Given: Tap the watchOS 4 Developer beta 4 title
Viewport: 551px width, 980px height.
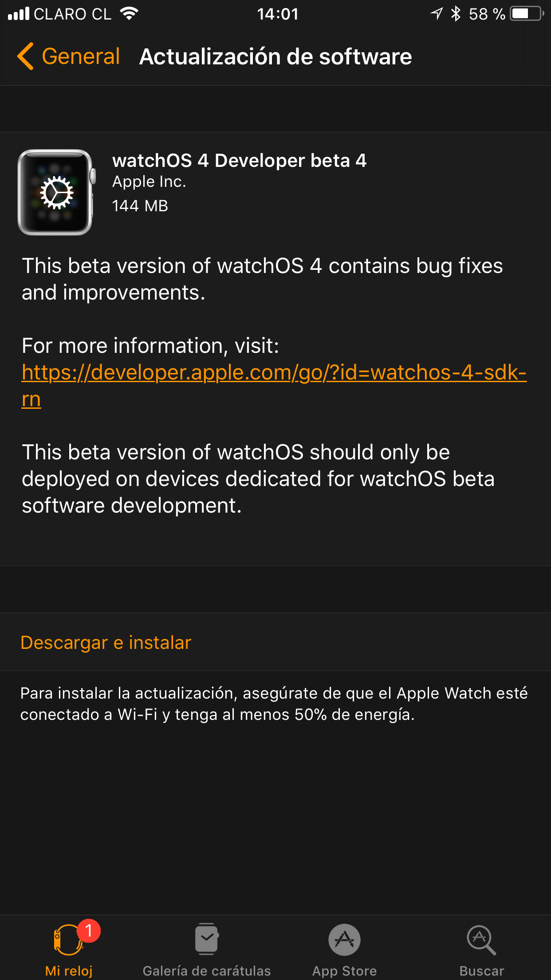Looking at the screenshot, I should click(240, 161).
